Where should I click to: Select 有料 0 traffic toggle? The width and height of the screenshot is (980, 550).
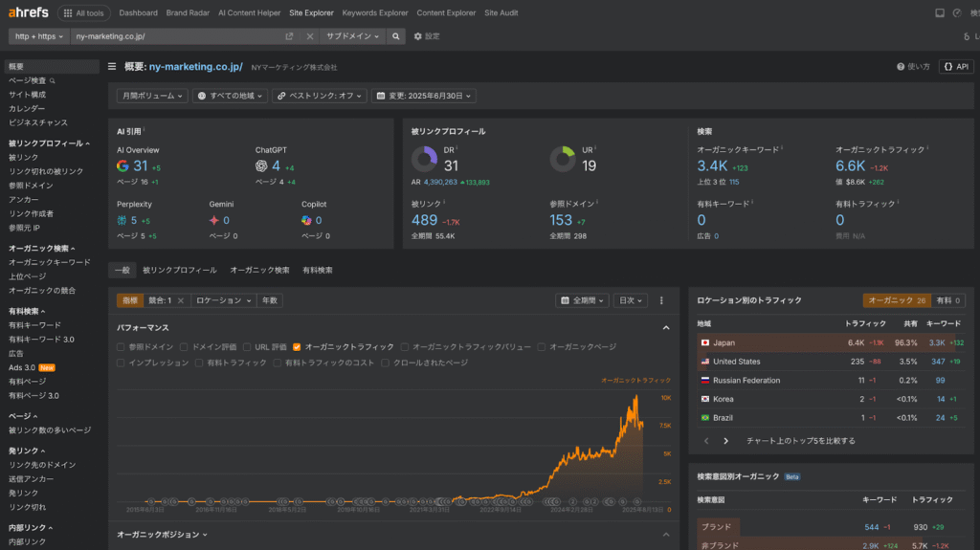pyautogui.click(x=947, y=300)
